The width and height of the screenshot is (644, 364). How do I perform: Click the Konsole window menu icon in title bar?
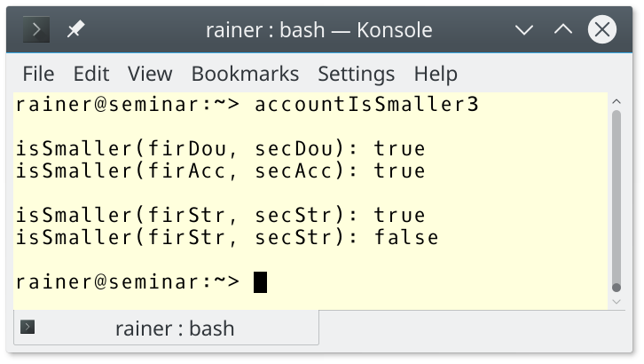pos(36,29)
